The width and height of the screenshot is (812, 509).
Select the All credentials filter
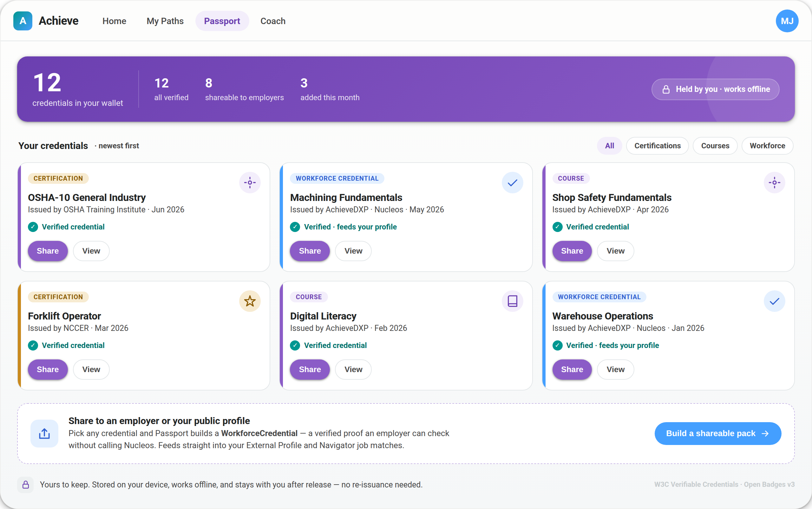pyautogui.click(x=609, y=146)
